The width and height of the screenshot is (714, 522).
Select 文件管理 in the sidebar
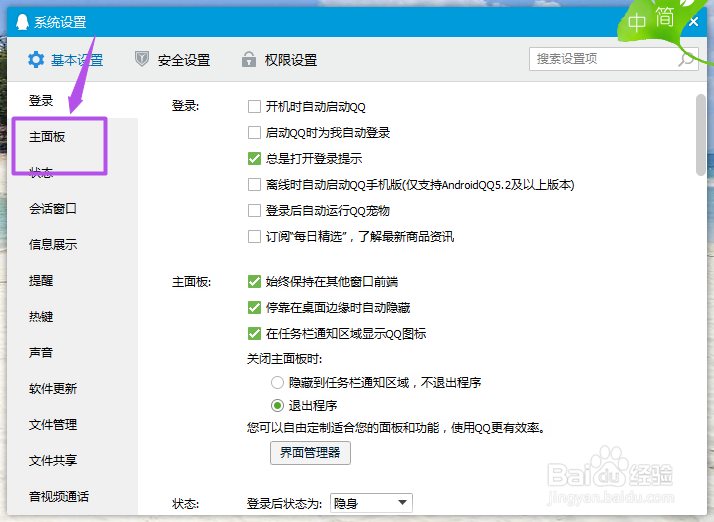(53, 424)
